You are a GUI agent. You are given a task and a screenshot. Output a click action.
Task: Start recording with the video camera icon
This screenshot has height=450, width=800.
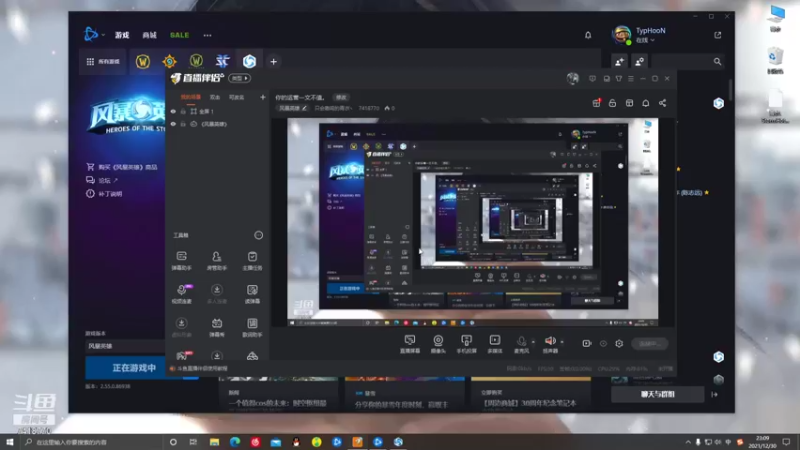pyautogui.click(x=587, y=343)
